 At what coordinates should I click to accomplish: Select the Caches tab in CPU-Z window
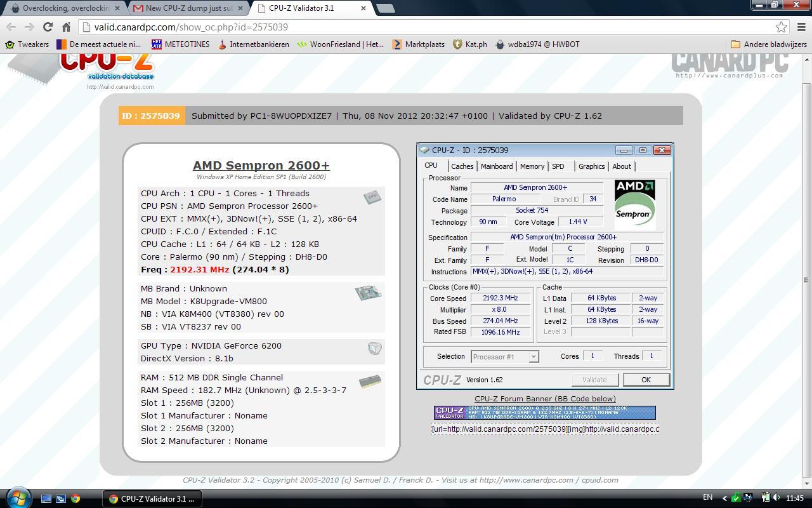(462, 166)
